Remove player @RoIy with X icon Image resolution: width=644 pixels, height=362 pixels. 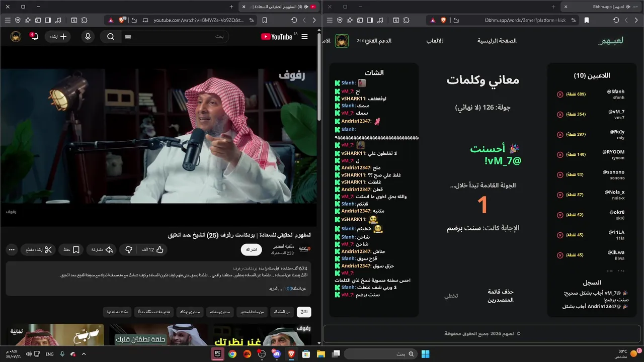(560, 135)
